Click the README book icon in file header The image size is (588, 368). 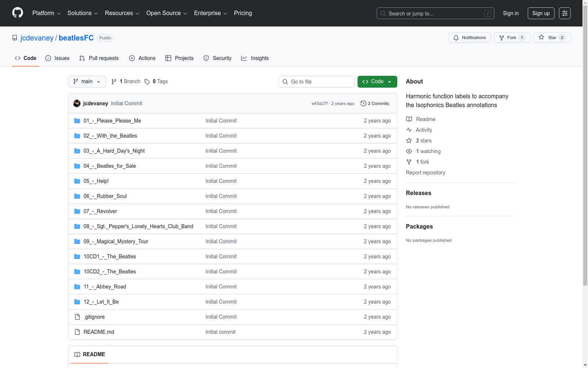[77, 354]
